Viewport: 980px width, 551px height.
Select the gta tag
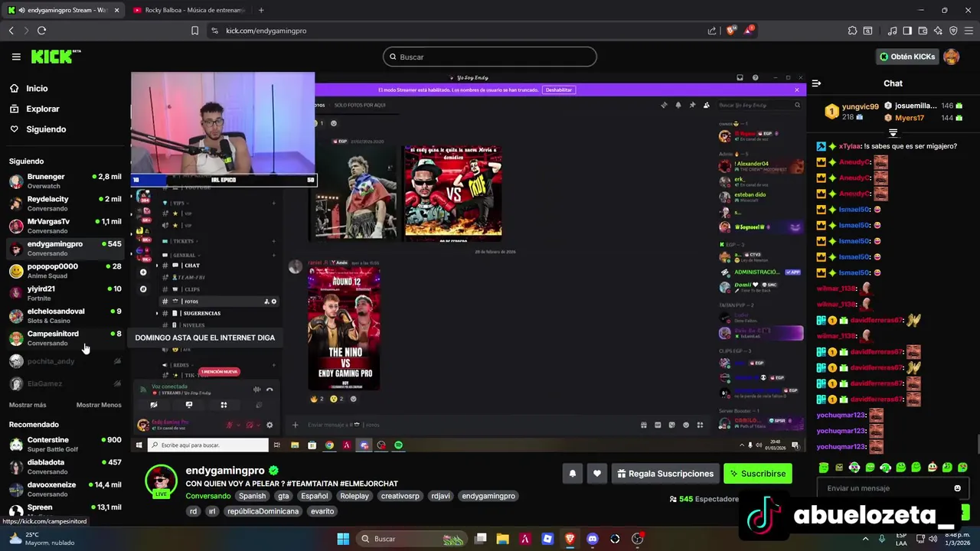283,496
